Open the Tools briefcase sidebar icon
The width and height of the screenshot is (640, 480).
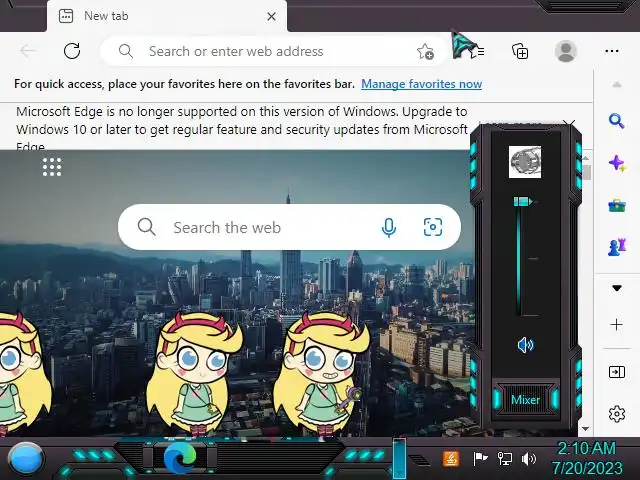(x=617, y=205)
